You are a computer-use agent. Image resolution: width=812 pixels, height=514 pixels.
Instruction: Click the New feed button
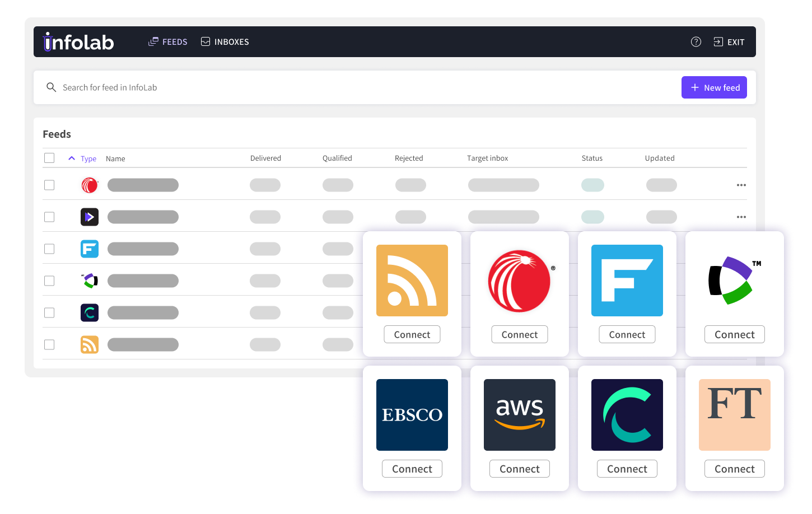pos(714,87)
